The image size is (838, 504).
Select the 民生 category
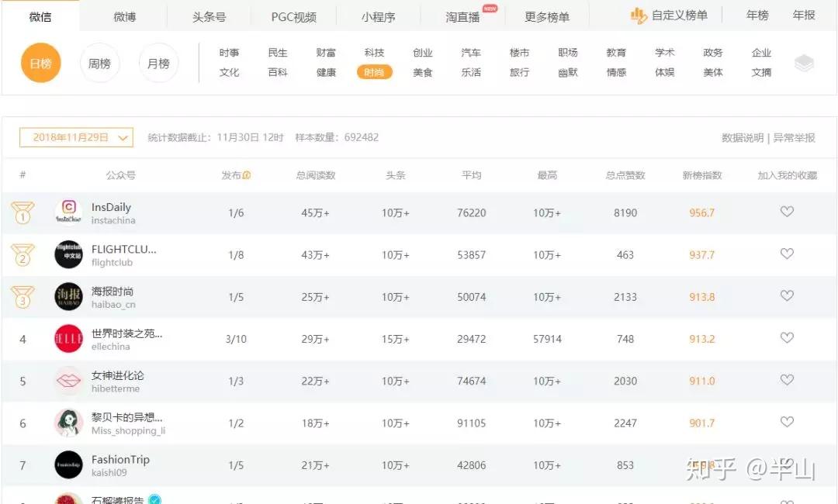coord(277,53)
